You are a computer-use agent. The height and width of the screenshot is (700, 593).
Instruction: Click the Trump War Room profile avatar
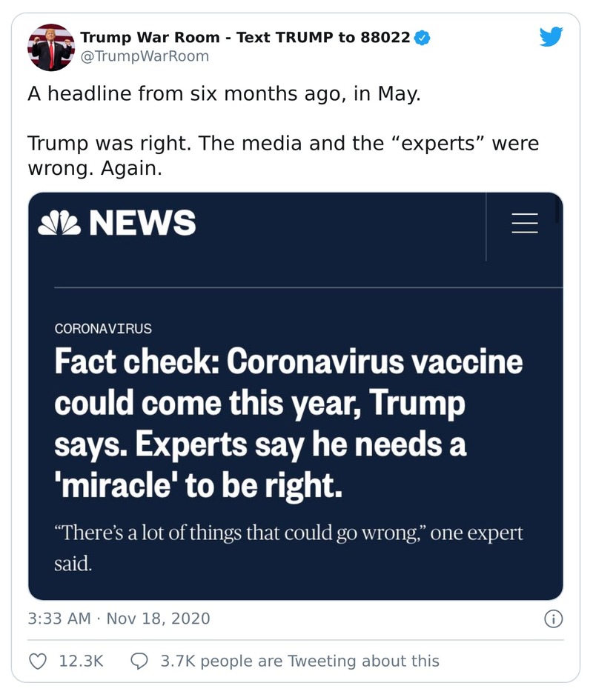pos(49,47)
